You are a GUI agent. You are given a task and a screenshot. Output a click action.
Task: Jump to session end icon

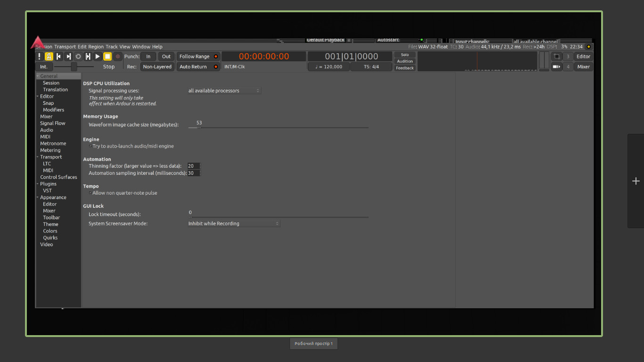[69, 57]
